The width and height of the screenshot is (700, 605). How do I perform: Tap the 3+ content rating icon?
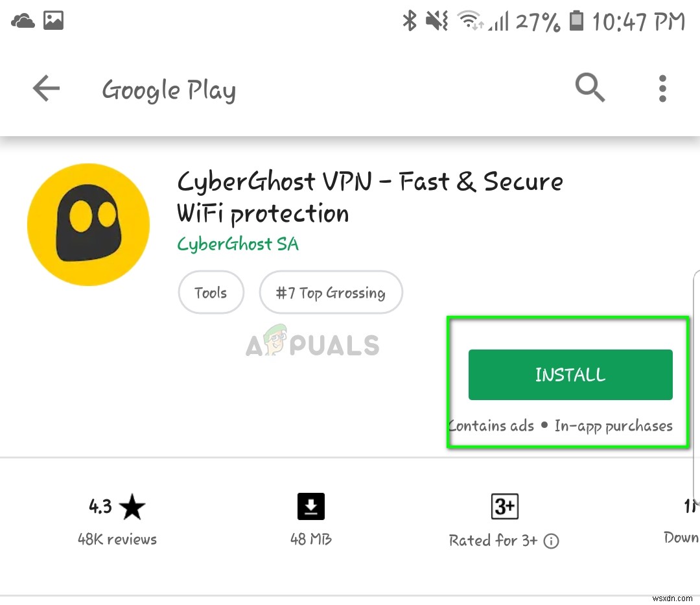pos(505,506)
